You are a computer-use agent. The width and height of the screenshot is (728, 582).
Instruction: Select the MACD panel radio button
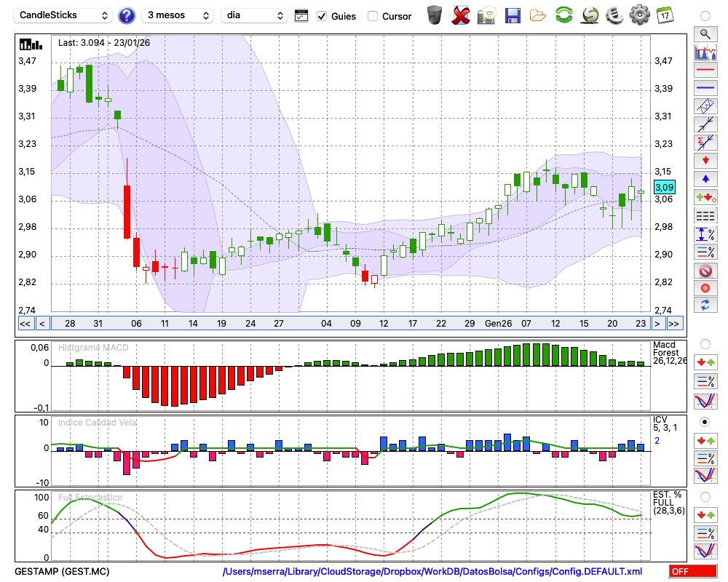(x=705, y=344)
